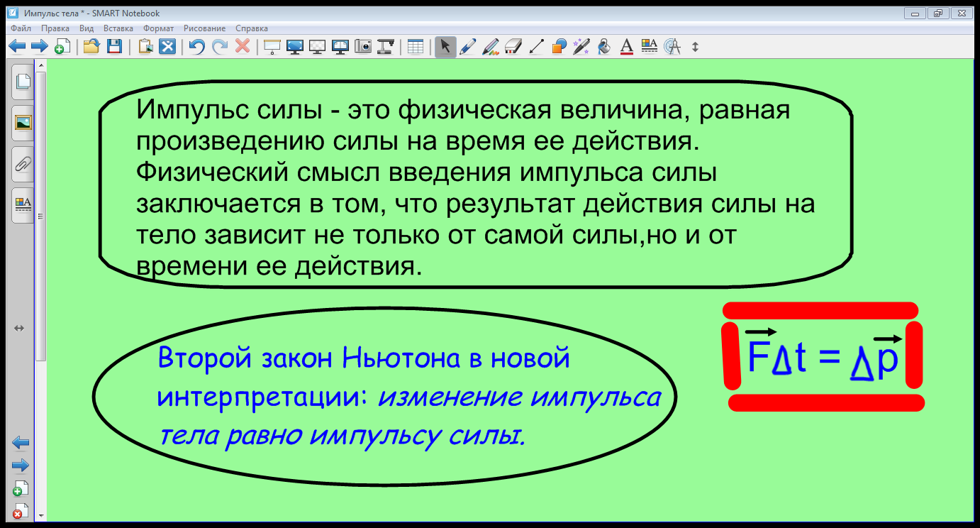This screenshot has width=980, height=528.
Task: Select the red line below the formula
Action: pos(827,402)
